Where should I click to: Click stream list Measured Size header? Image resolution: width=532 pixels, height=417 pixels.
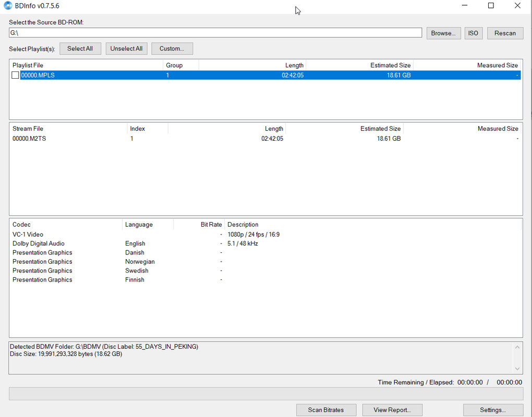click(462, 129)
